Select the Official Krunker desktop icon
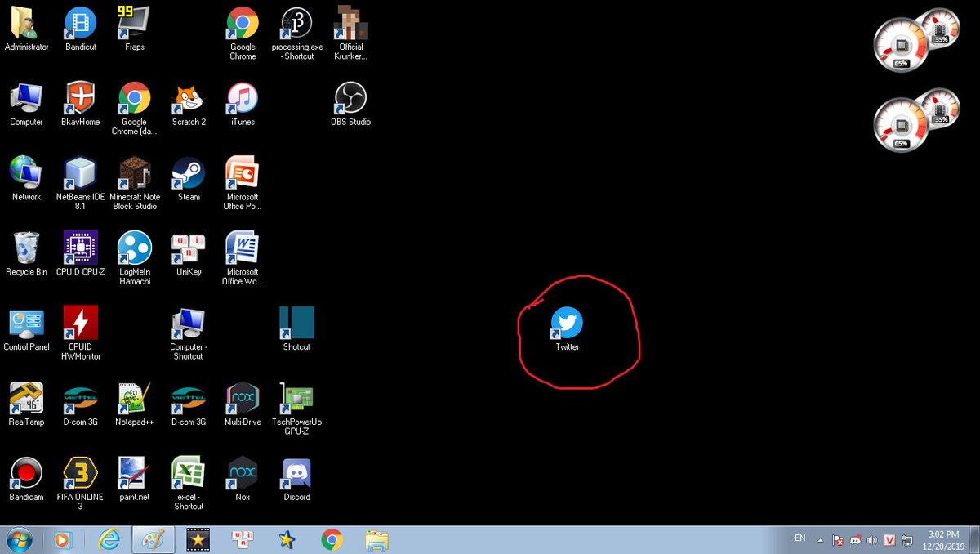This screenshot has height=554, width=980. click(351, 34)
